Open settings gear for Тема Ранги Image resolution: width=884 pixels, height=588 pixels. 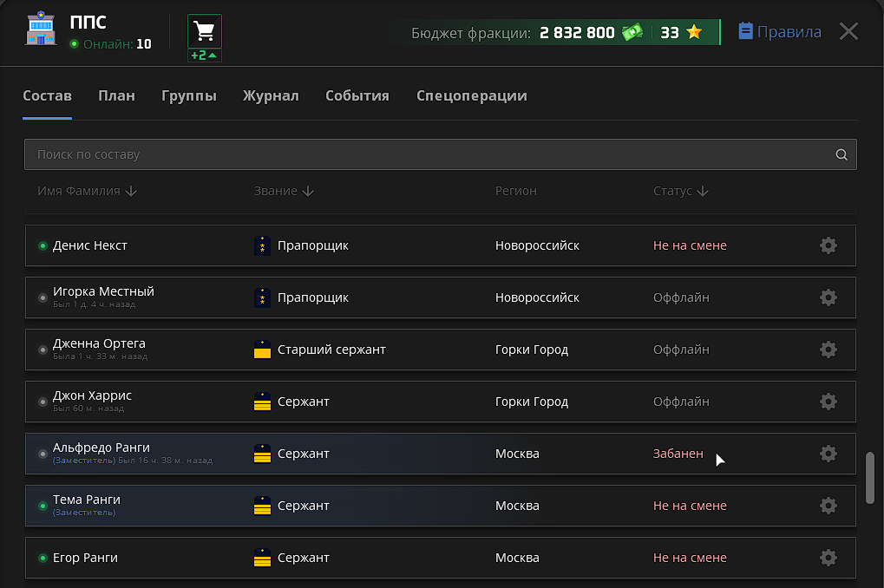pos(828,506)
